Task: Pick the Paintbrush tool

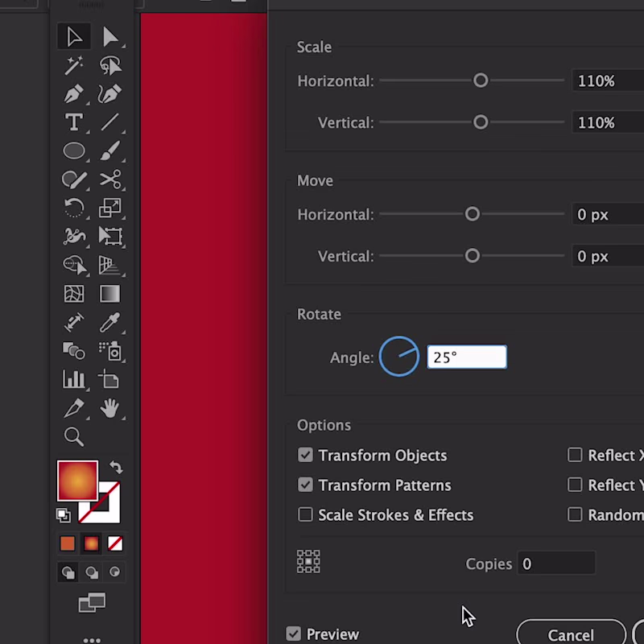Action: pos(111,151)
